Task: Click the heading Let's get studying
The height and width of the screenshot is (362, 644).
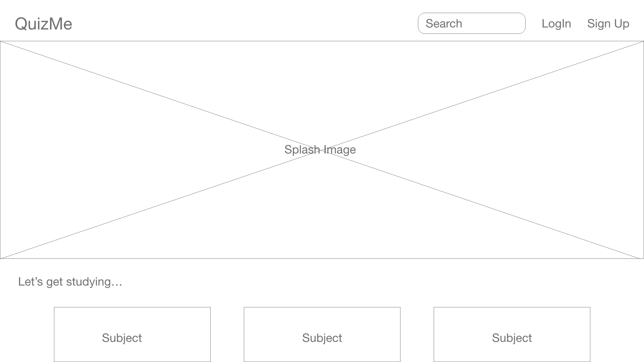Action: tap(70, 282)
